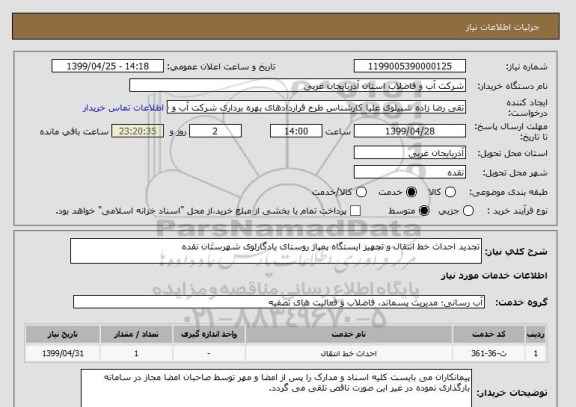This screenshot has width=576, height=407.
Task: Click the announcement date and time field
Action: [108, 66]
